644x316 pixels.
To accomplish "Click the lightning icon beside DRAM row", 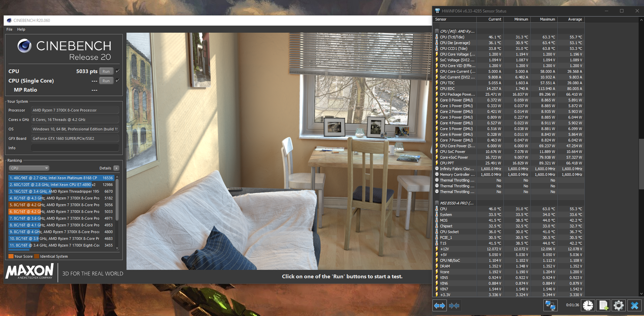I will click(x=437, y=266).
